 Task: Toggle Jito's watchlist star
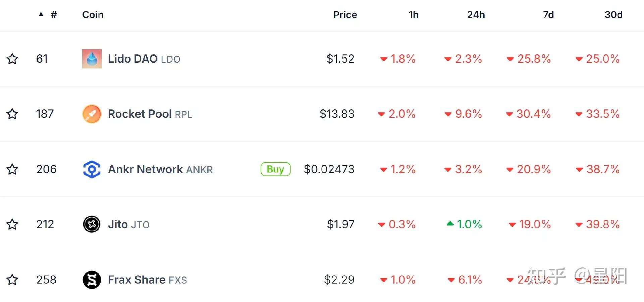(12, 224)
